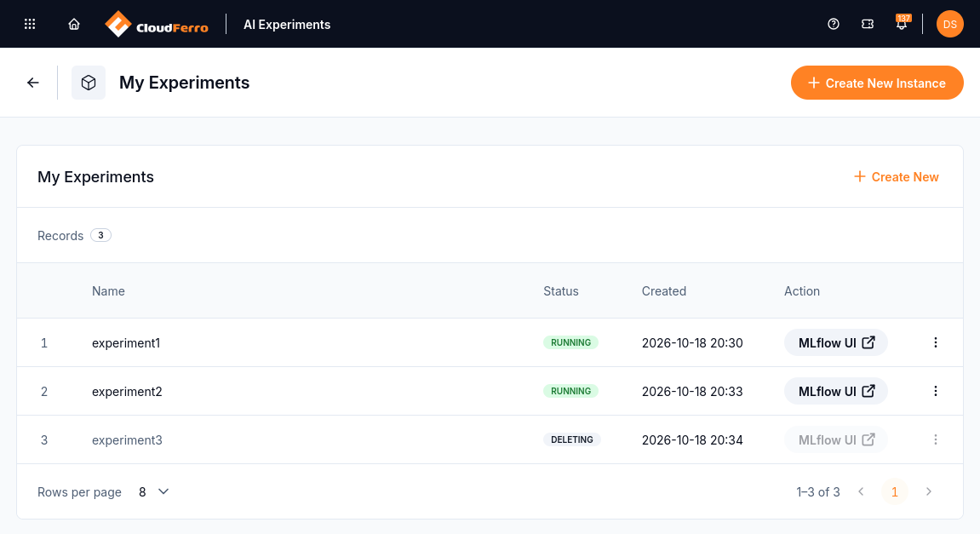Open notifications bell with 137 badge

[x=902, y=23]
